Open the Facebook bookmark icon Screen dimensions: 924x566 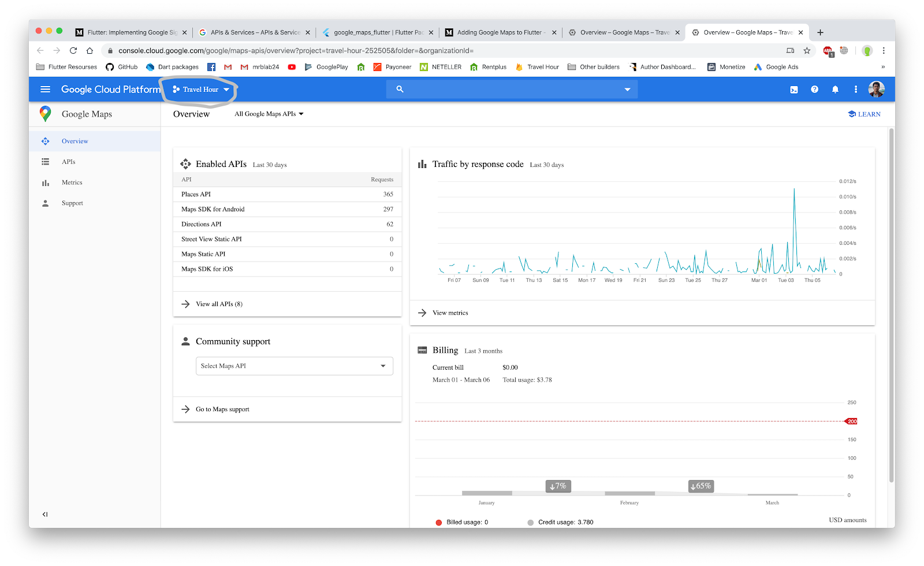coord(211,67)
